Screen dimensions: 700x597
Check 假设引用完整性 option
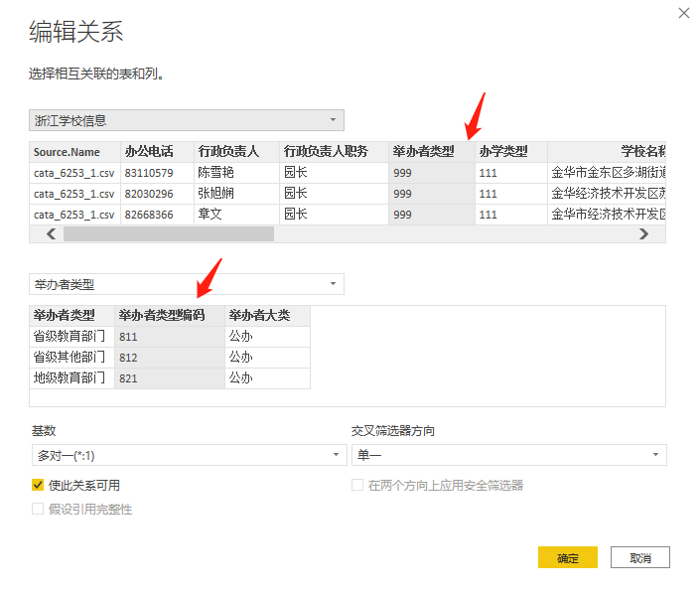(38, 510)
